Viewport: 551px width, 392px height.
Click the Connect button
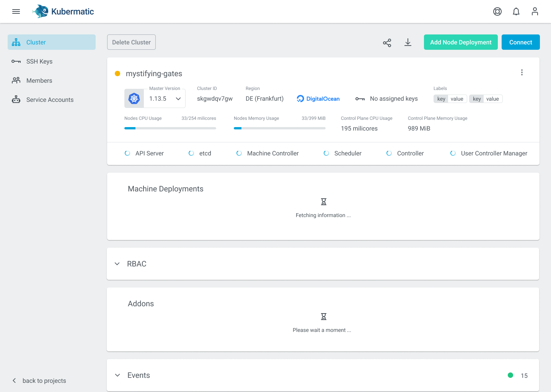[520, 42]
